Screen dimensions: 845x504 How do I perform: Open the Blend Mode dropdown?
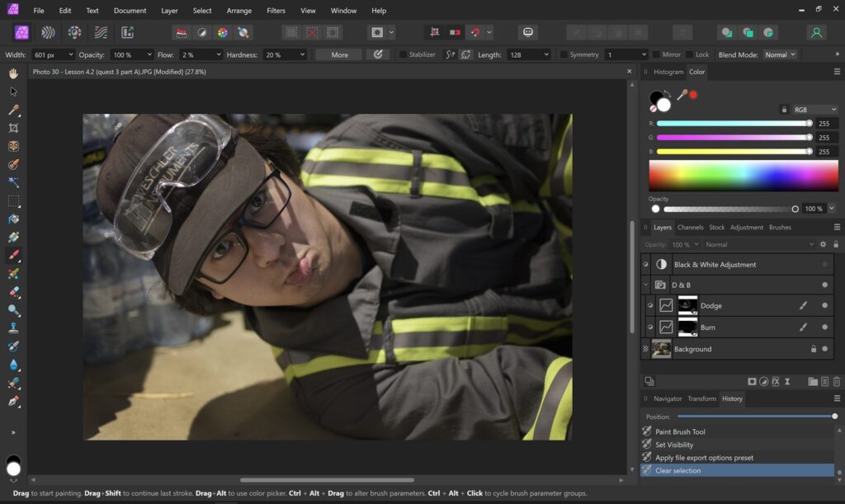coord(780,54)
